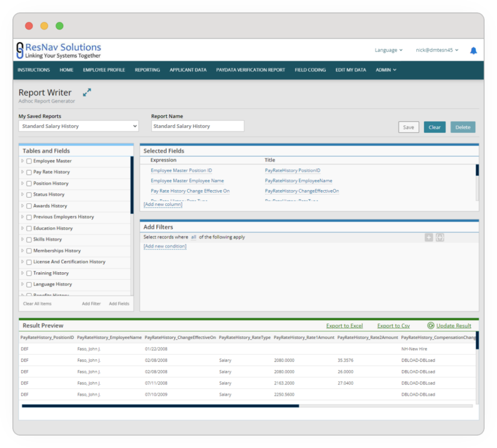Screen dimensions: 497x448
Task: Click the red window close dot
Action: click(29, 26)
